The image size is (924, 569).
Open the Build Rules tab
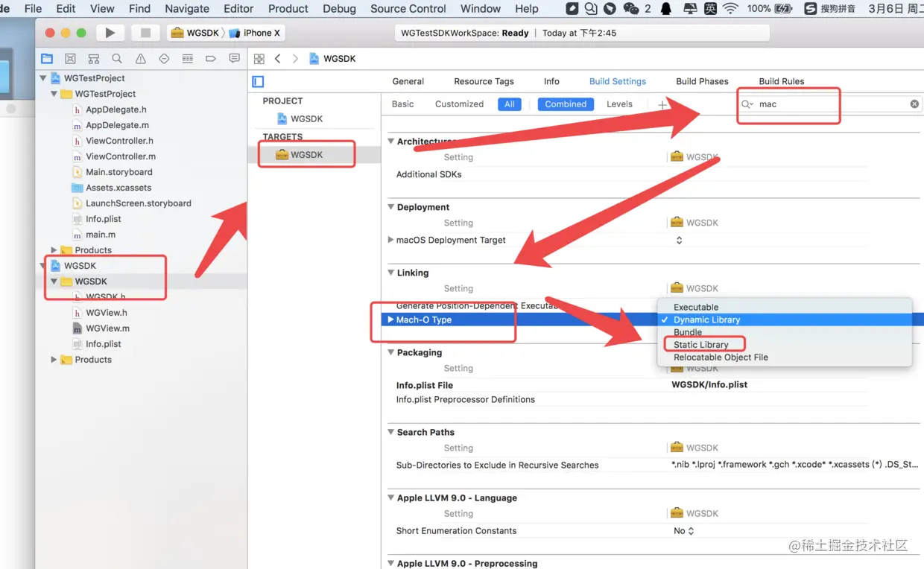point(782,81)
